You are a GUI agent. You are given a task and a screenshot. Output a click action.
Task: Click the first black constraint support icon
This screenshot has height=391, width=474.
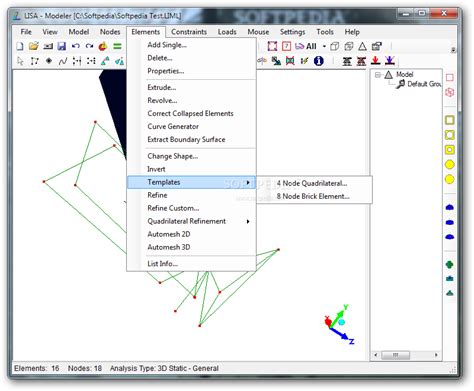pyautogui.click(x=347, y=61)
